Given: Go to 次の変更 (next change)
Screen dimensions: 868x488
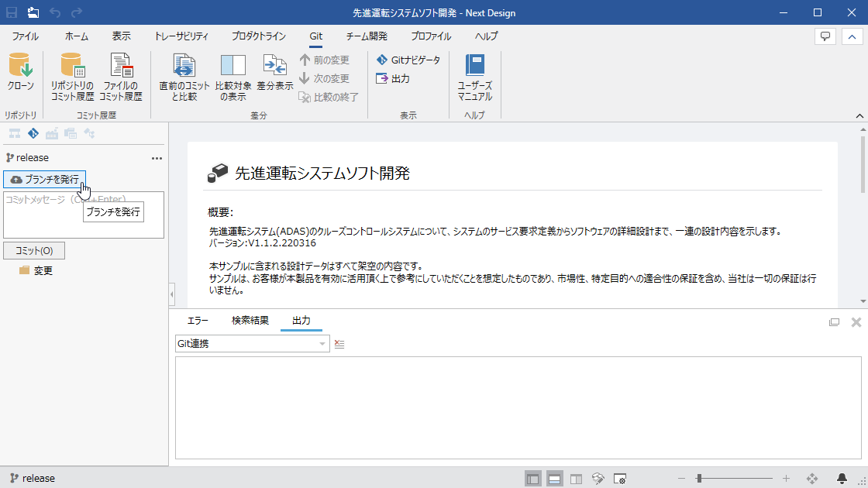Looking at the screenshot, I should pyautogui.click(x=325, y=78).
